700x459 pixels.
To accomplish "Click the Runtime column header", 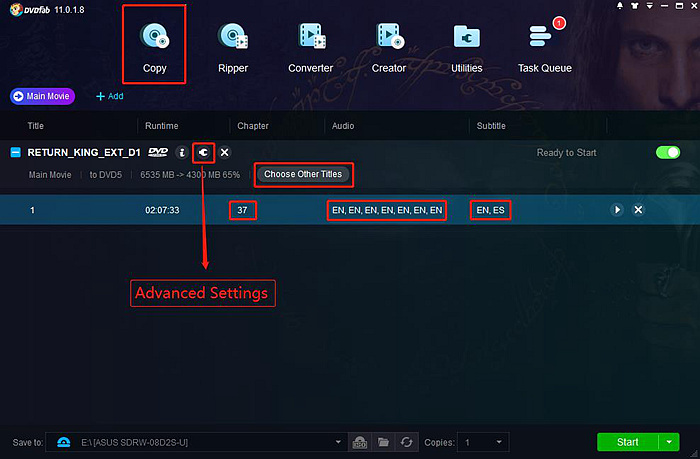I will 162,126.
